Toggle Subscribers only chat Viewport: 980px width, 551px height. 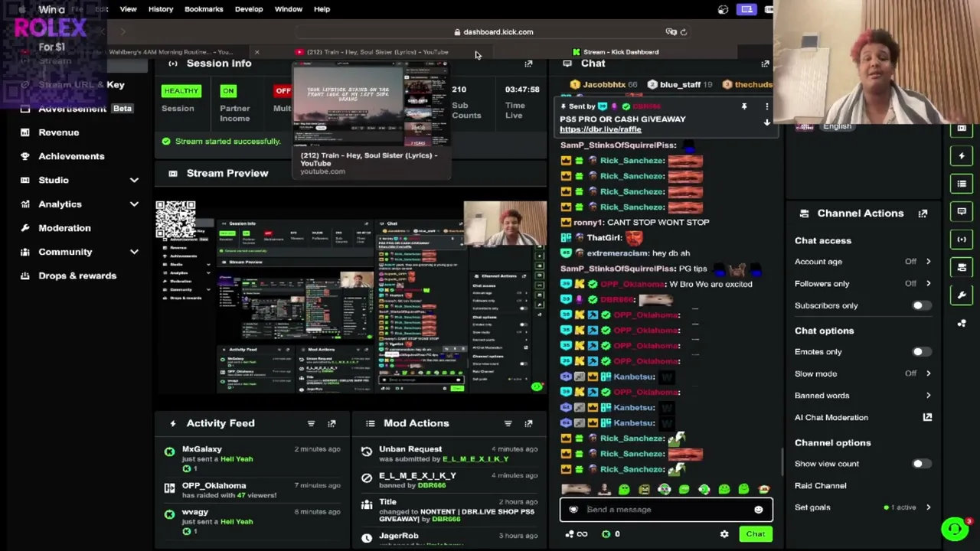click(x=921, y=305)
